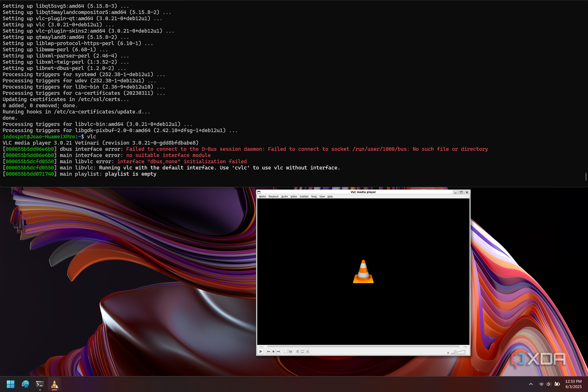
Task: Click the Previous media icon
Action: [x=269, y=351]
